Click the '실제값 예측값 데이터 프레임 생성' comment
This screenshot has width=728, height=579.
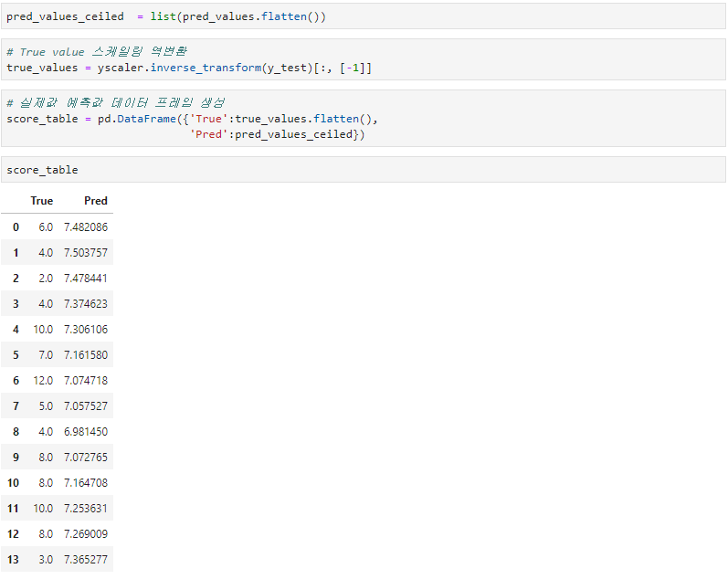tap(116, 102)
